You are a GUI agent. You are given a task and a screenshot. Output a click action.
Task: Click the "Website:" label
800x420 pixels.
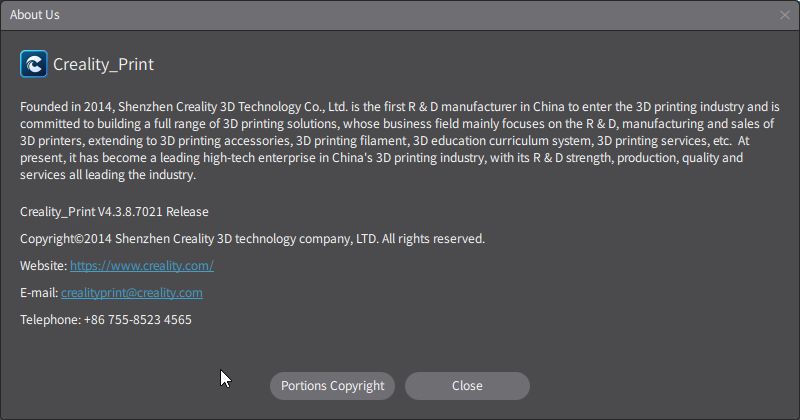pyautogui.click(x=43, y=266)
